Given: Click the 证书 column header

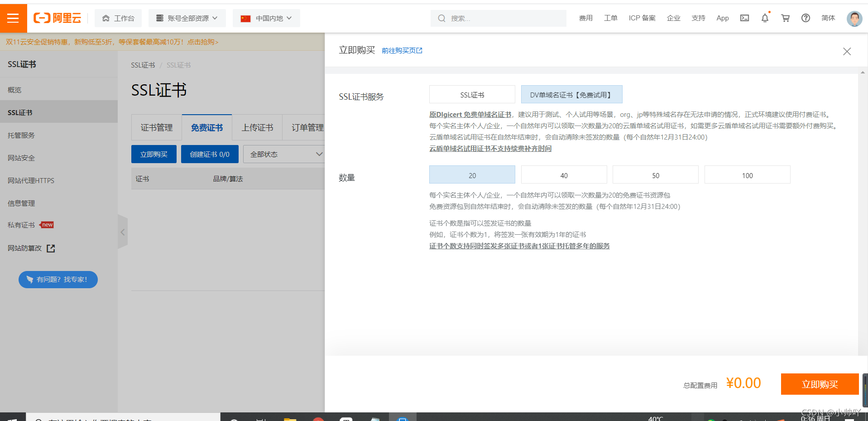Looking at the screenshot, I should tap(142, 179).
